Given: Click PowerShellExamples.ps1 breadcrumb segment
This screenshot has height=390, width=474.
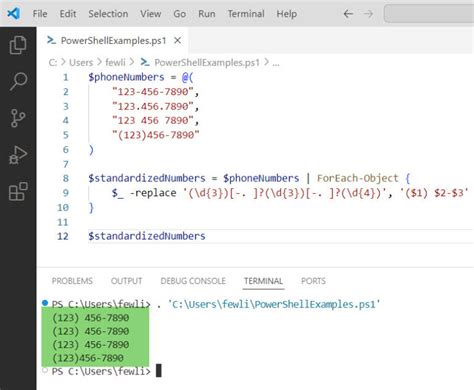Looking at the screenshot, I should [207, 62].
